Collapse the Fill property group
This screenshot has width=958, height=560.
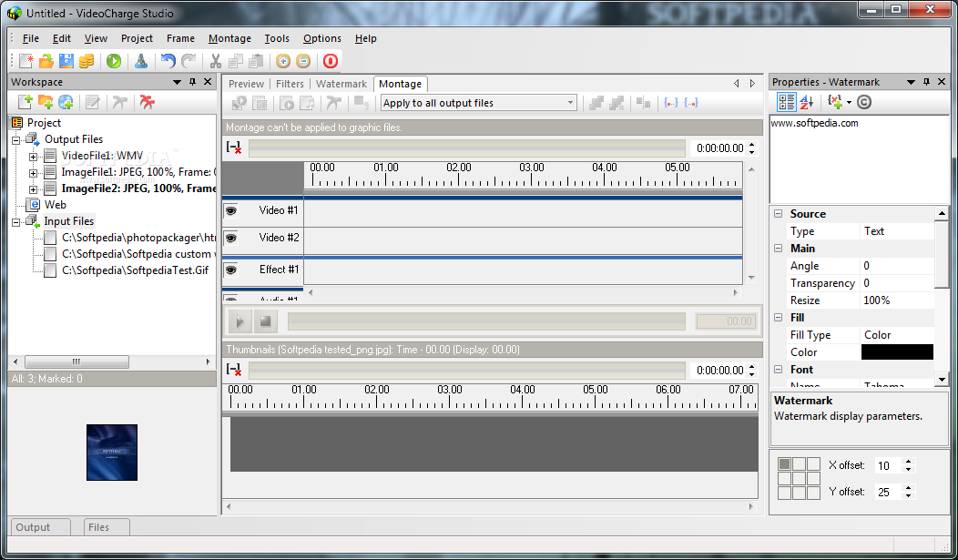779,318
